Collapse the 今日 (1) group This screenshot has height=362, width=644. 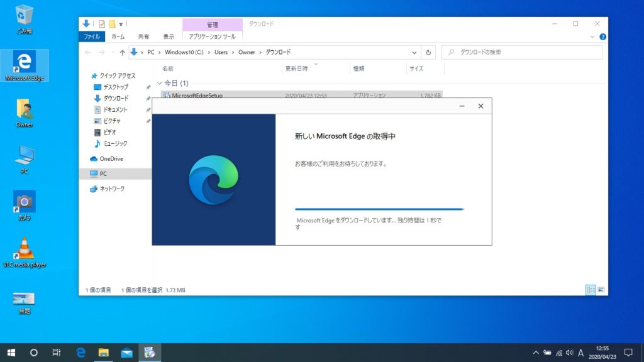(159, 84)
